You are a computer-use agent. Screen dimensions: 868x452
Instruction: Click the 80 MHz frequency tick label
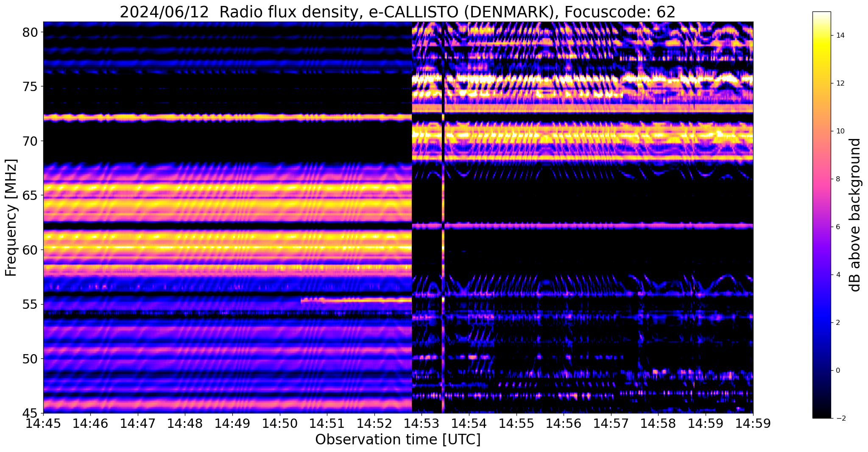[29, 32]
